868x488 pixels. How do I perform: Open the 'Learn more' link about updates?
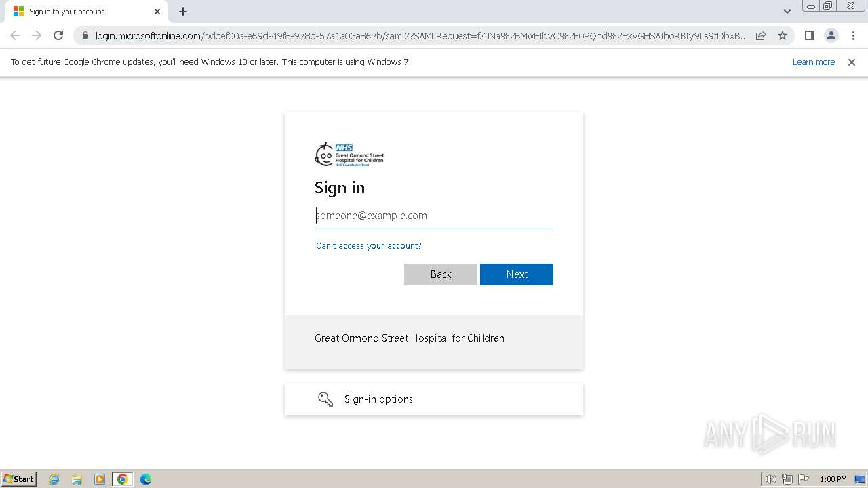pos(814,62)
